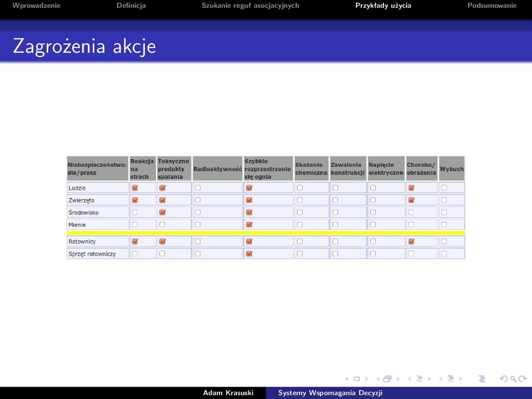Check Toksyczne produkty spalania for Mienie

tap(162, 224)
